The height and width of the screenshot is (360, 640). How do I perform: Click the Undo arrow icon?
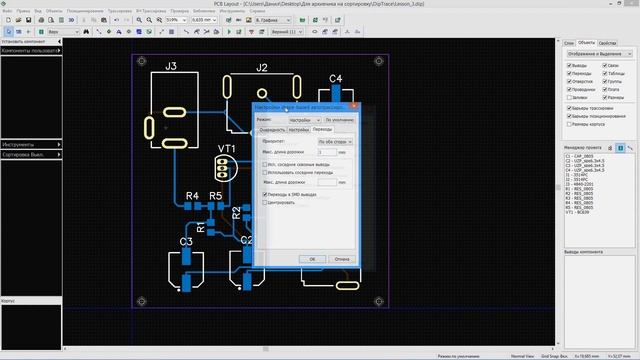(117, 20)
